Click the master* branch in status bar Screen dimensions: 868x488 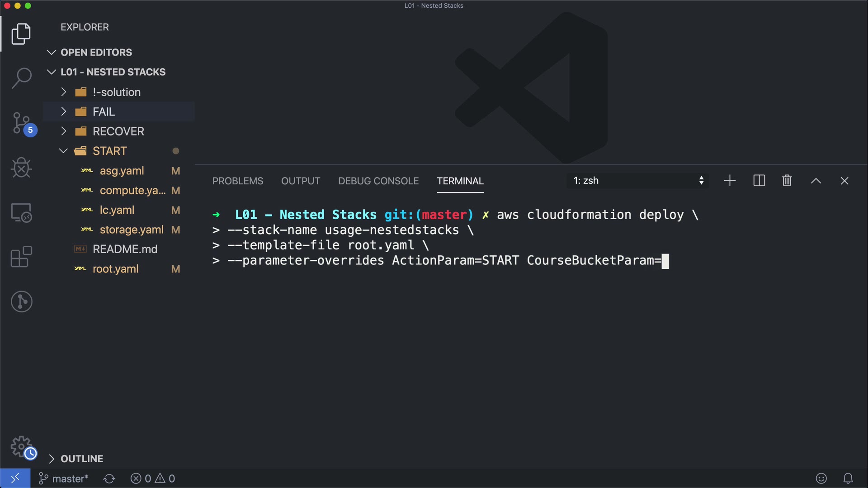[x=64, y=479]
